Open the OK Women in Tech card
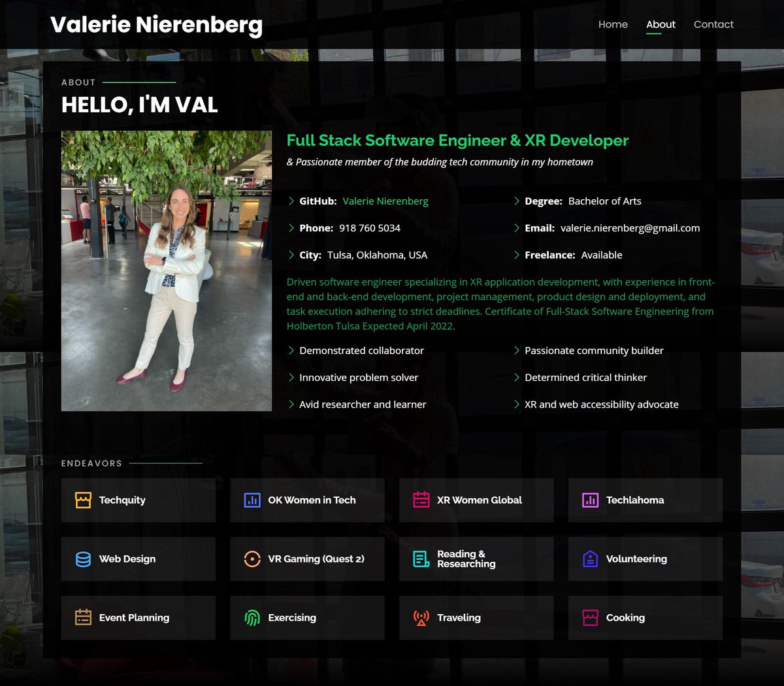Screen dimensions: 784x686 click(307, 500)
